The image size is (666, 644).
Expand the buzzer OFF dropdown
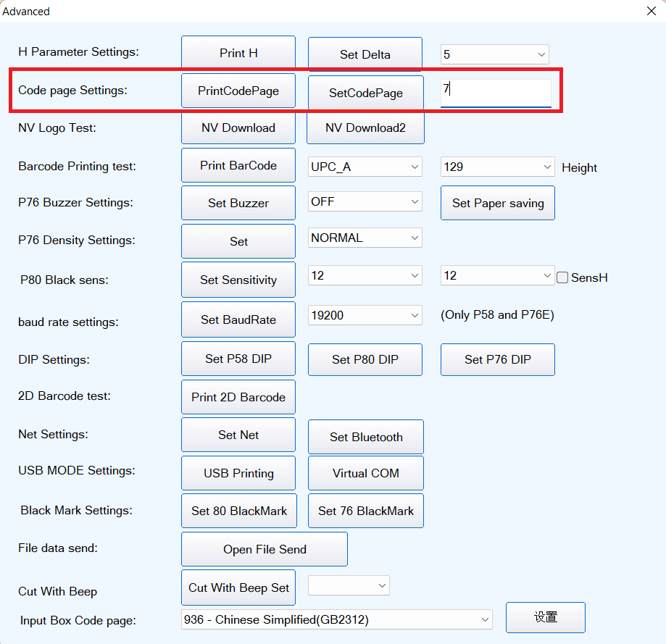365,202
